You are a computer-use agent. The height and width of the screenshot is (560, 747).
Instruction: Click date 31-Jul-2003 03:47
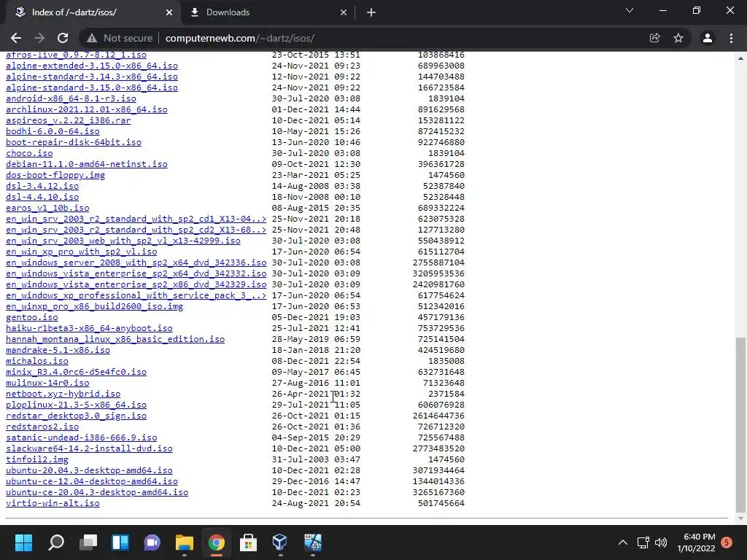point(317,460)
